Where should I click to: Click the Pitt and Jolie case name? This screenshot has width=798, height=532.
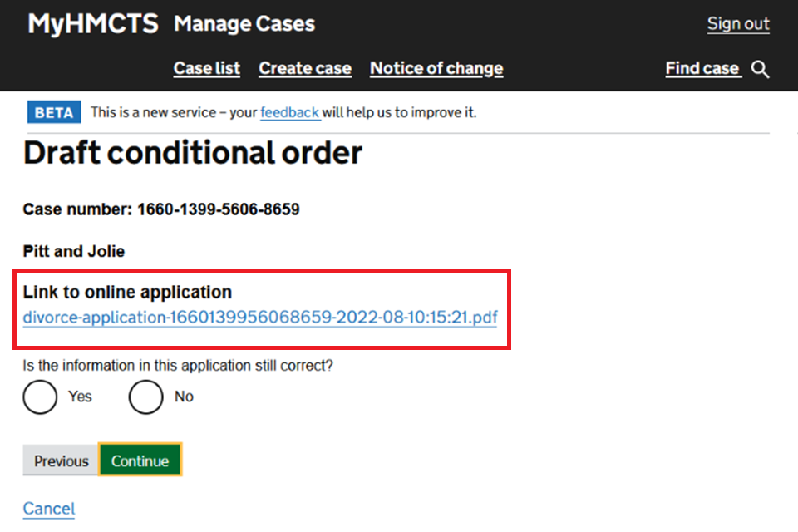coord(74,251)
